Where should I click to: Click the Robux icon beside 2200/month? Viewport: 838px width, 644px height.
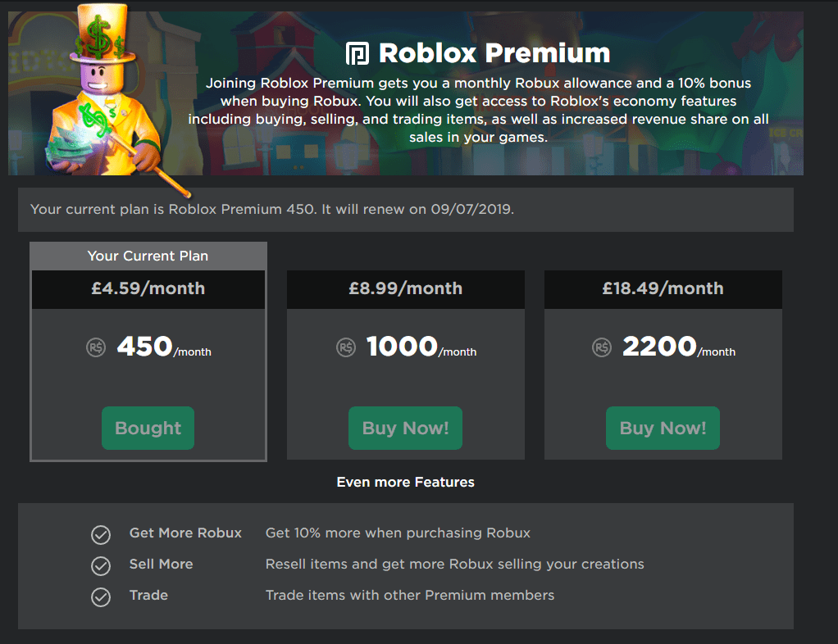(602, 347)
